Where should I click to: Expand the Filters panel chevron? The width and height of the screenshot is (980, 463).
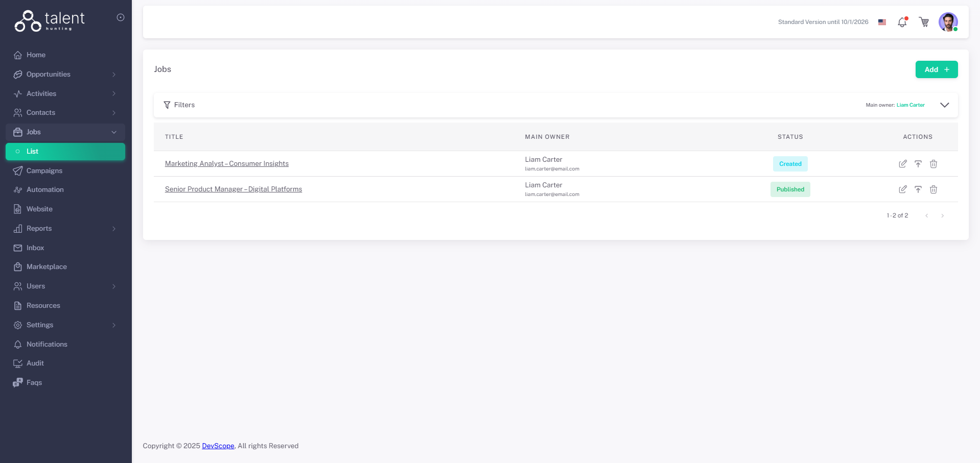[x=944, y=105]
